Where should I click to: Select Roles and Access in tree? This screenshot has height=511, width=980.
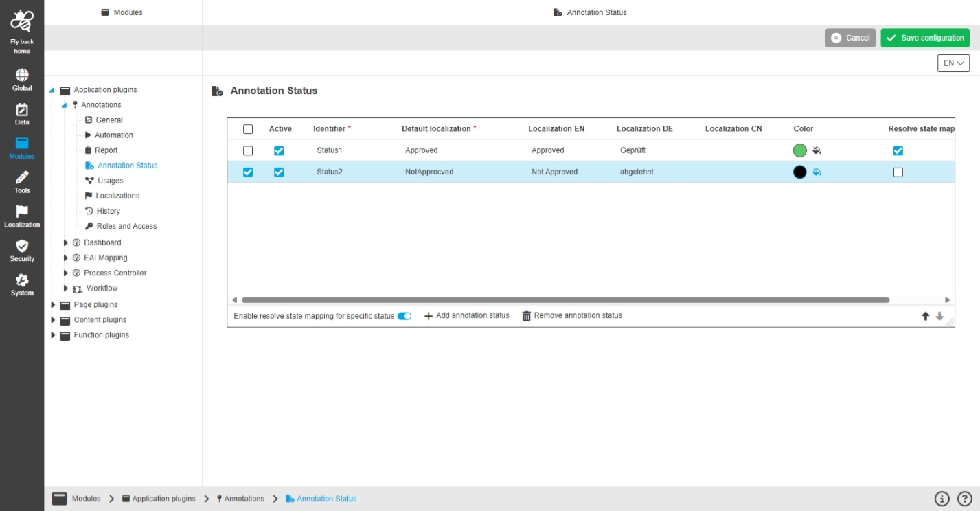(126, 226)
